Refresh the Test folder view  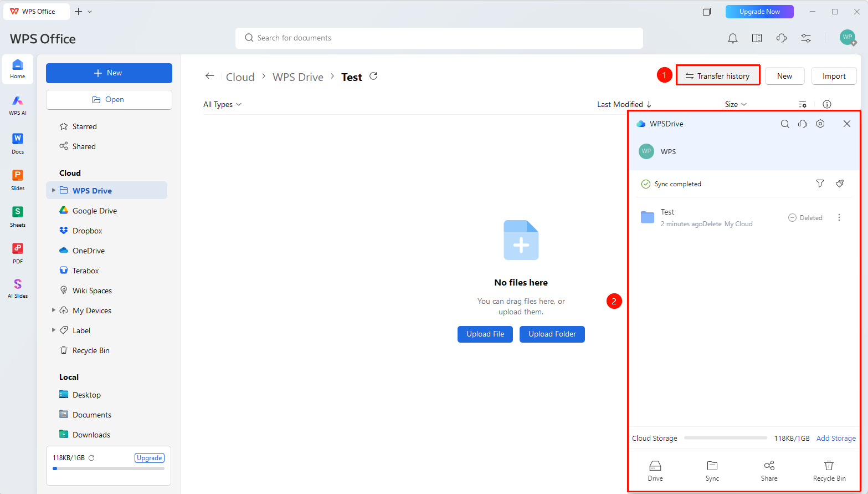coord(373,76)
